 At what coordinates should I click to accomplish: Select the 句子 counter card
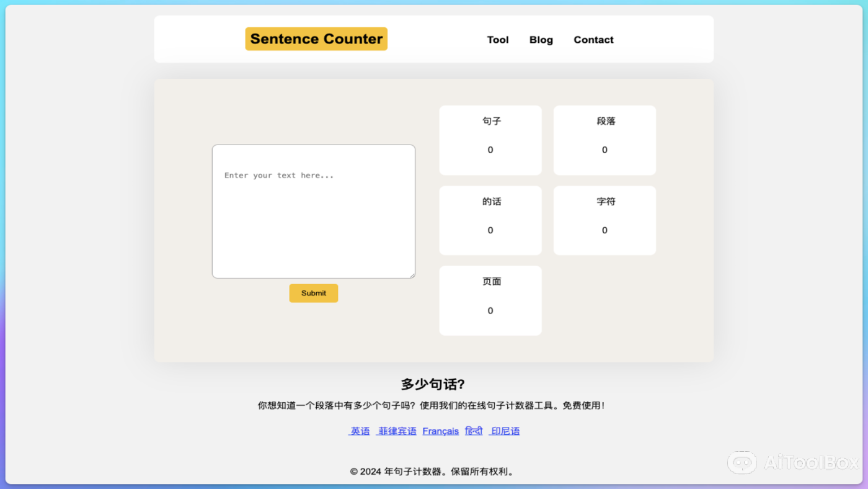[x=490, y=140]
